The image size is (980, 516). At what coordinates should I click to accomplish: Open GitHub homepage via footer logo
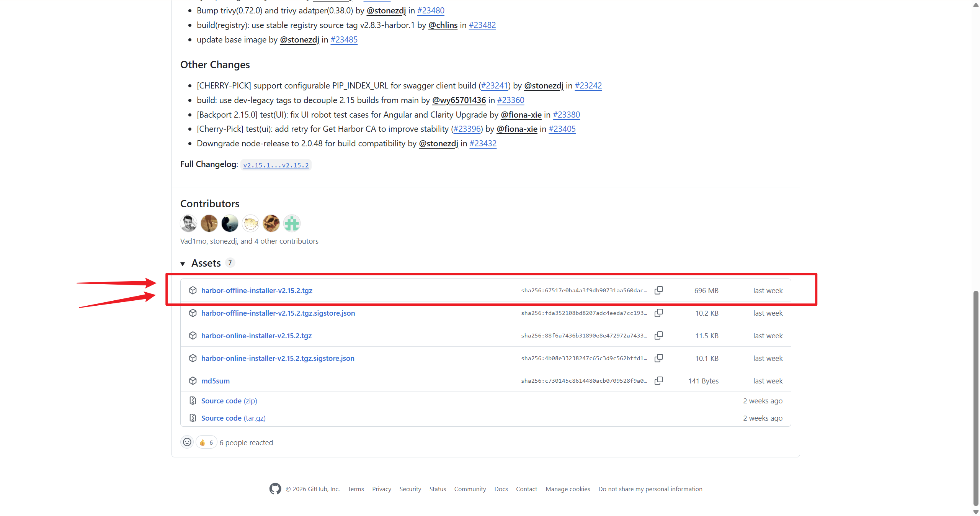pyautogui.click(x=275, y=489)
